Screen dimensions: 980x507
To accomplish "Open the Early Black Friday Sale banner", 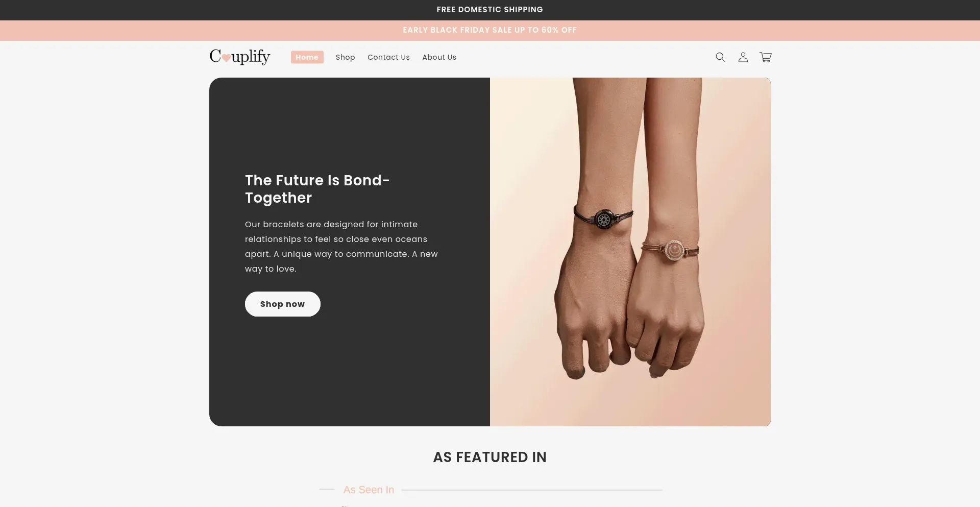I will [490, 31].
